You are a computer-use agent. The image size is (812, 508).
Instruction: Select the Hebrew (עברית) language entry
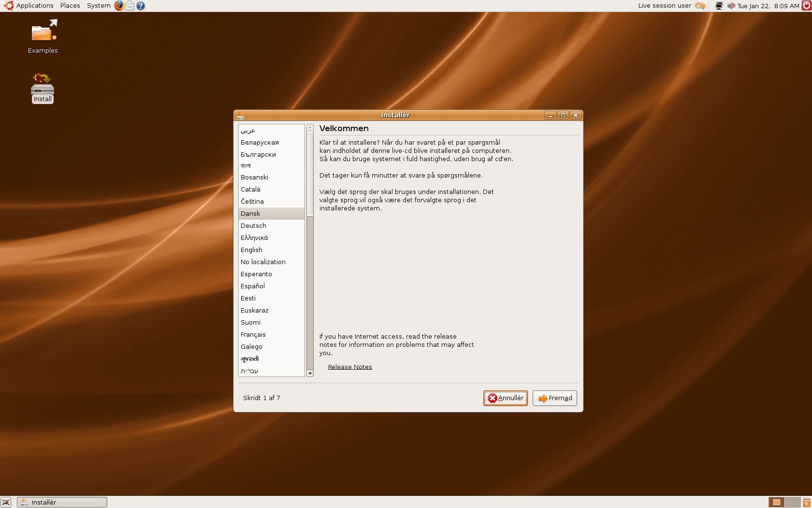pos(272,371)
